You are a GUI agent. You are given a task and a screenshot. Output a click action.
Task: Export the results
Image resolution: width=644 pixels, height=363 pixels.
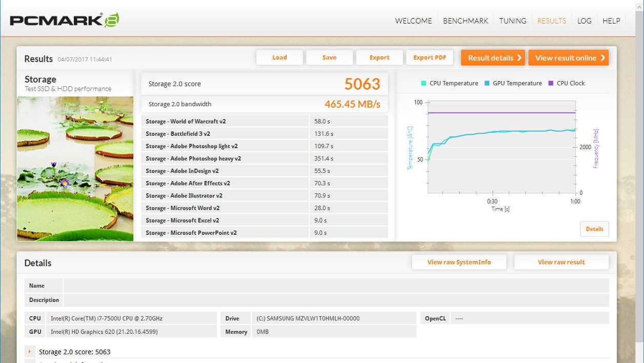tap(379, 57)
